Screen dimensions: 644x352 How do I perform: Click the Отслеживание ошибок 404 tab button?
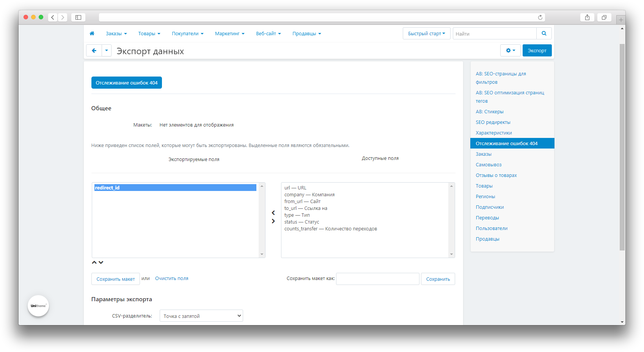[127, 83]
